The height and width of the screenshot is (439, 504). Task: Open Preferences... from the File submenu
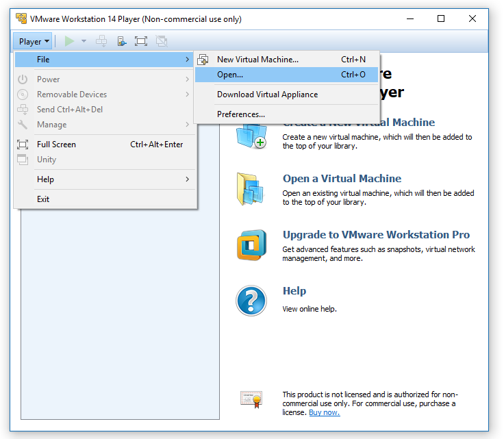(241, 114)
